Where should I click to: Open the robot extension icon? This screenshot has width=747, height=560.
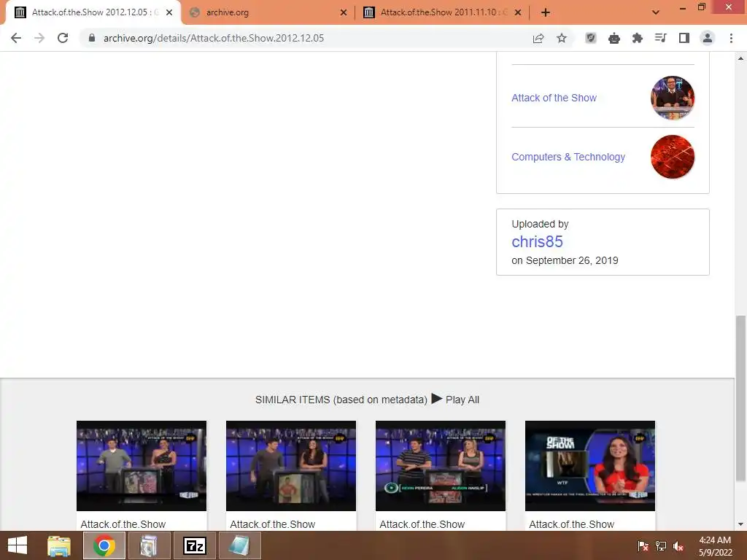[x=614, y=38]
